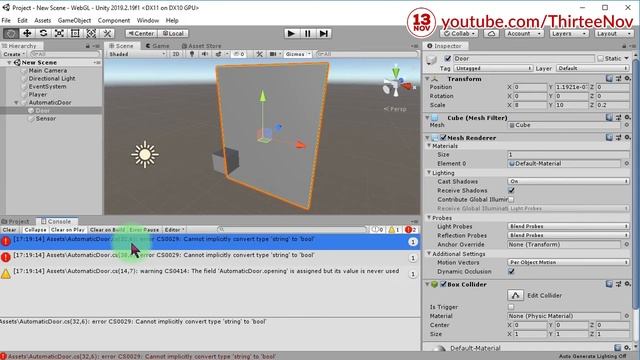The width and height of the screenshot is (640, 360).
Task: Select the Rotate tool
Action: [43, 33]
